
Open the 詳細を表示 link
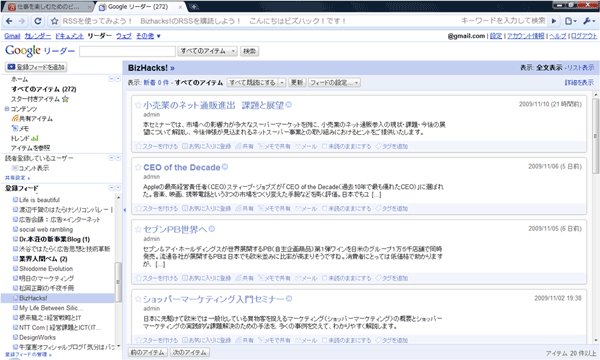(x=579, y=83)
